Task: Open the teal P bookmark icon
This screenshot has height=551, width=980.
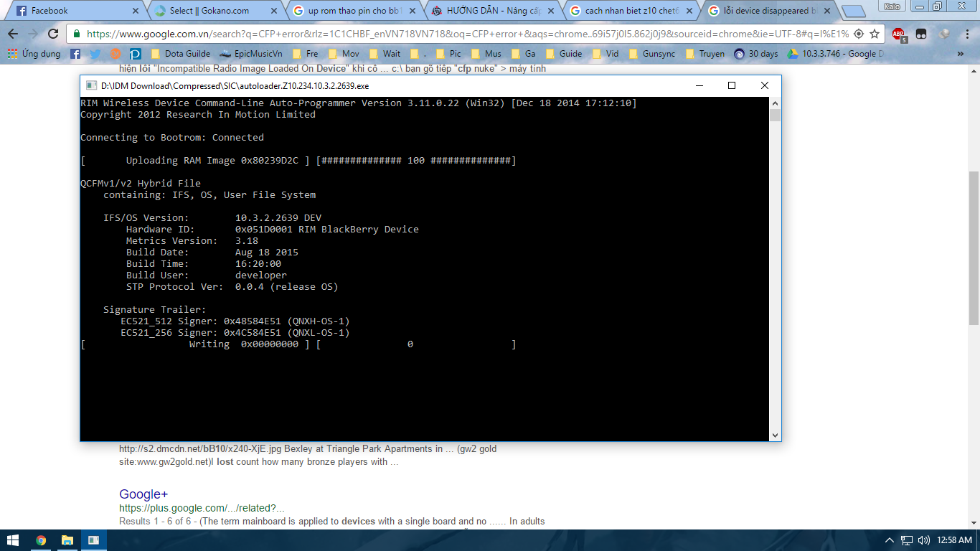Action: (x=136, y=54)
